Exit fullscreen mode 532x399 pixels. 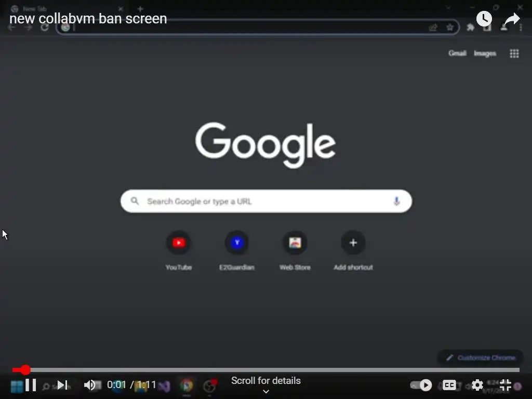[x=505, y=385]
